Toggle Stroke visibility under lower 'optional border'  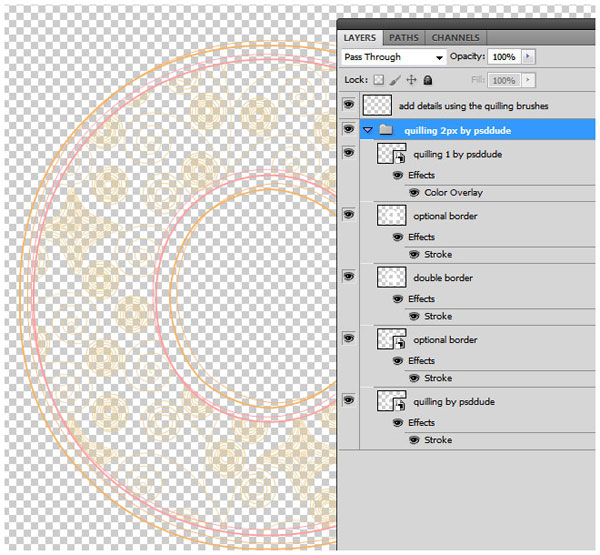pyautogui.click(x=414, y=378)
